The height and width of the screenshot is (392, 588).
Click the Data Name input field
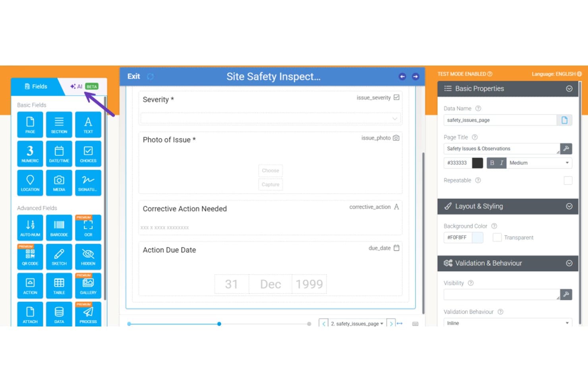(x=500, y=120)
